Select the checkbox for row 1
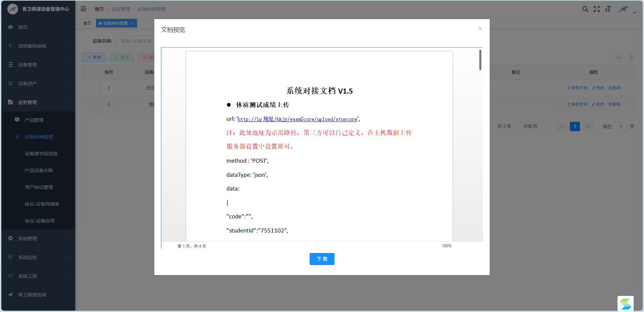 (x=91, y=88)
